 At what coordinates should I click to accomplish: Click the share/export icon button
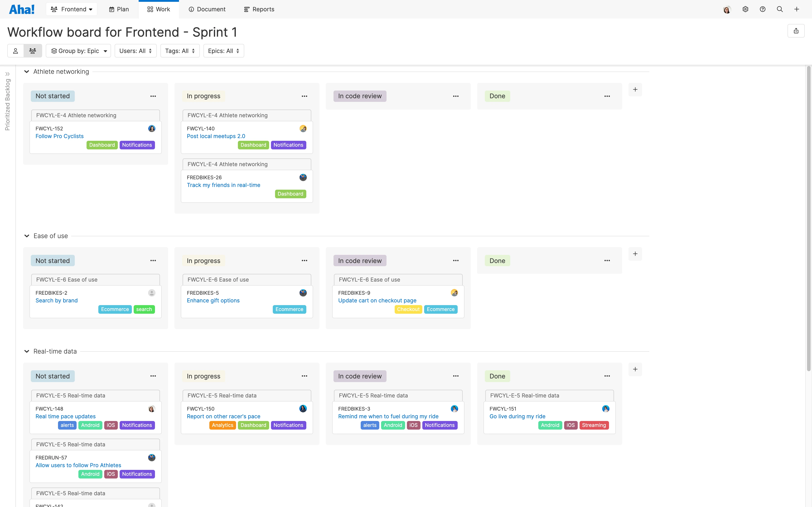(x=796, y=31)
